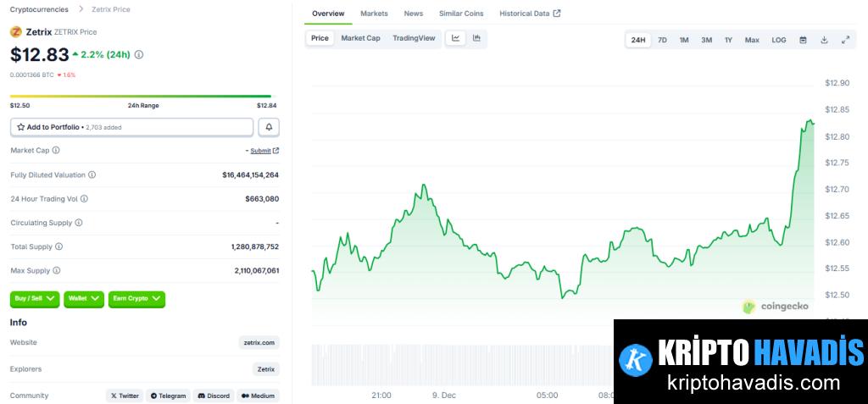This screenshot has width=868, height=404.
Task: Go to Cryptocurrencies breadcrumb
Action: click(39, 9)
